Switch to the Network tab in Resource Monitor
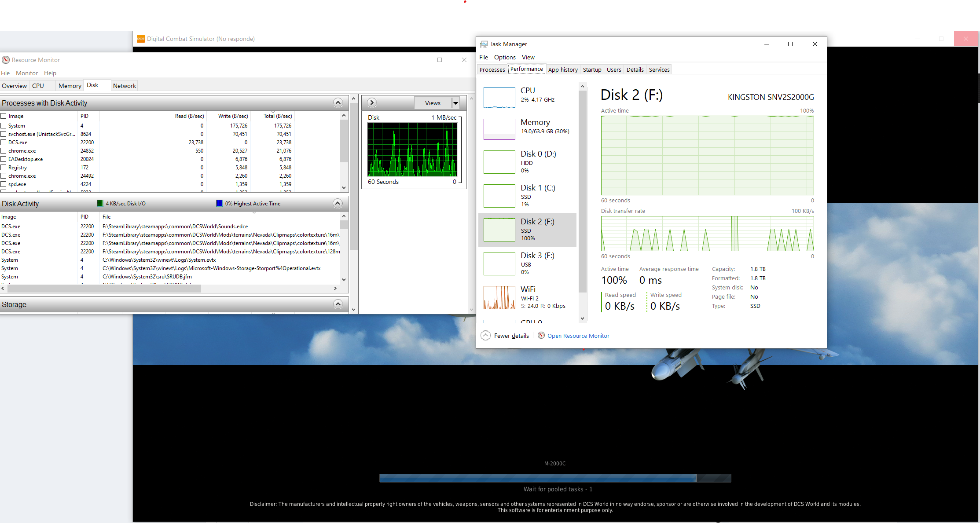 (125, 86)
